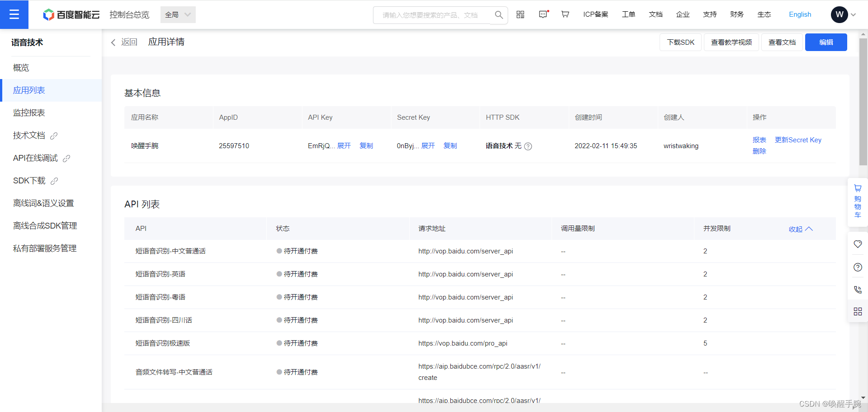This screenshot has height=412, width=868.
Task: Expand the API Key with 展开
Action: pyautogui.click(x=344, y=145)
